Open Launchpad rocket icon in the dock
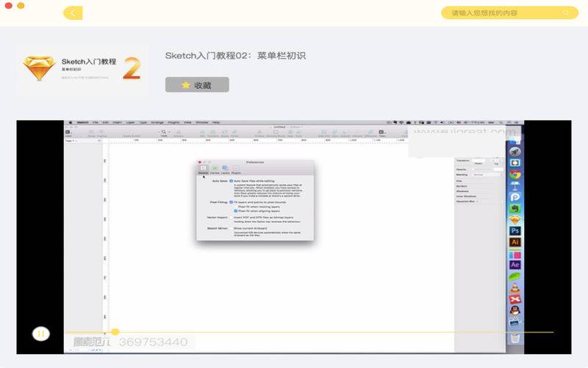The image size is (588, 368). 515,152
